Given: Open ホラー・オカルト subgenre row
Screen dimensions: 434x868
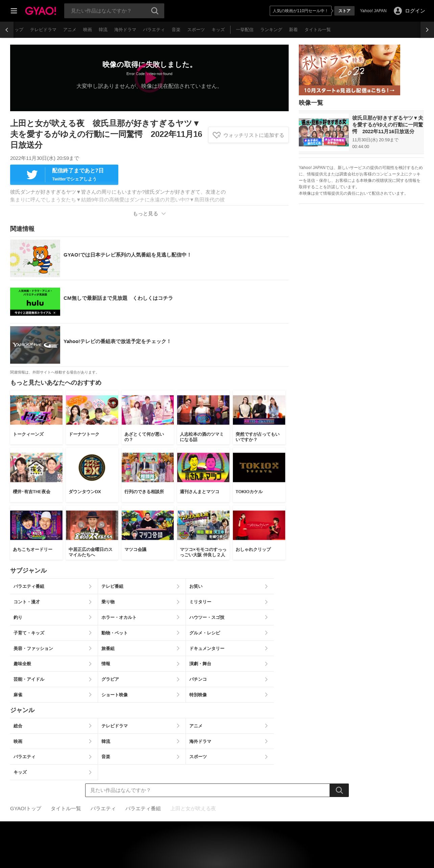Looking at the screenshot, I should (142, 618).
